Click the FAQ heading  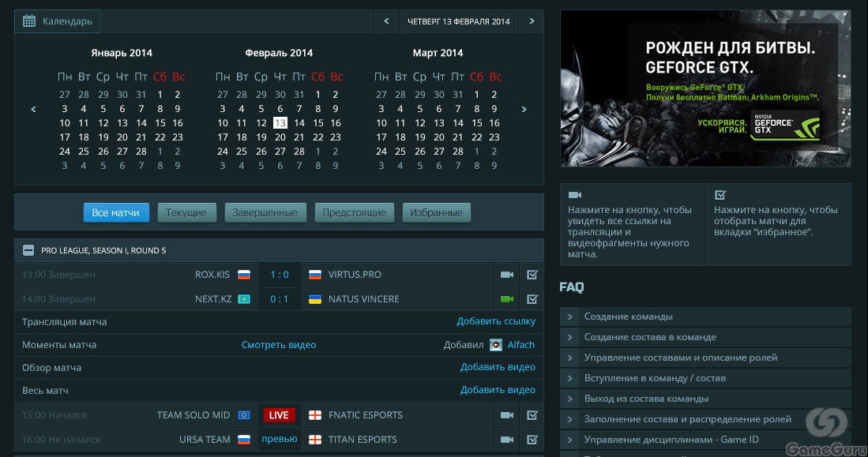click(x=571, y=287)
